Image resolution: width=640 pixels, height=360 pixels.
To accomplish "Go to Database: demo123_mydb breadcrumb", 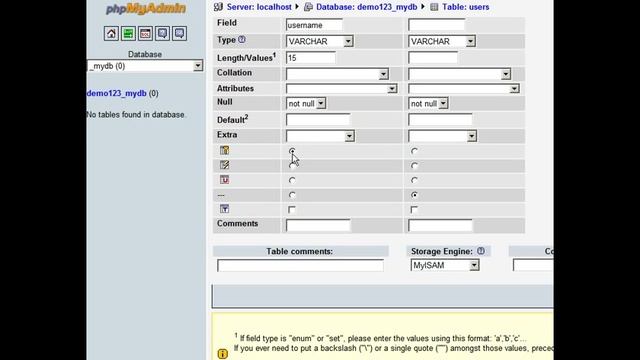I will pos(367,7).
